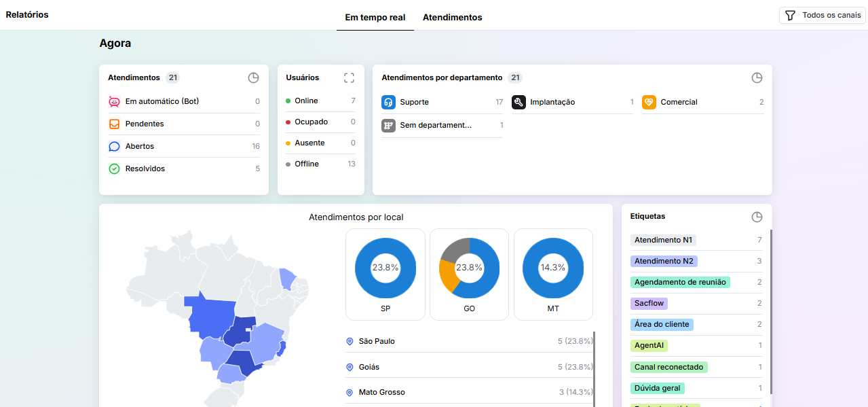Expand the Usuários panel to fullscreen

point(349,77)
